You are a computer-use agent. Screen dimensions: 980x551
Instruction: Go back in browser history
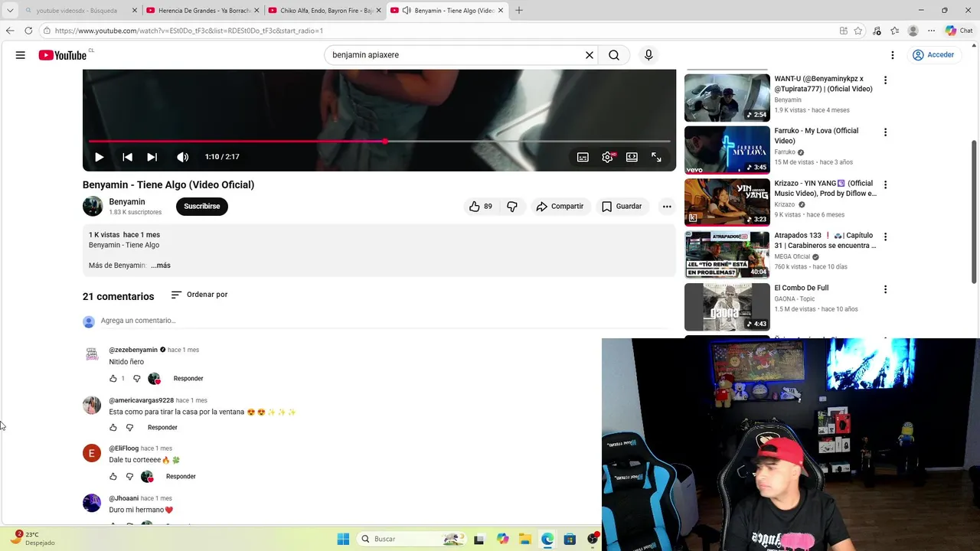point(10,31)
